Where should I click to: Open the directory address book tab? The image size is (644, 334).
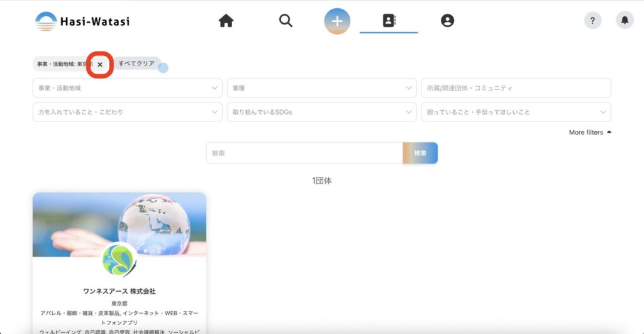389,21
